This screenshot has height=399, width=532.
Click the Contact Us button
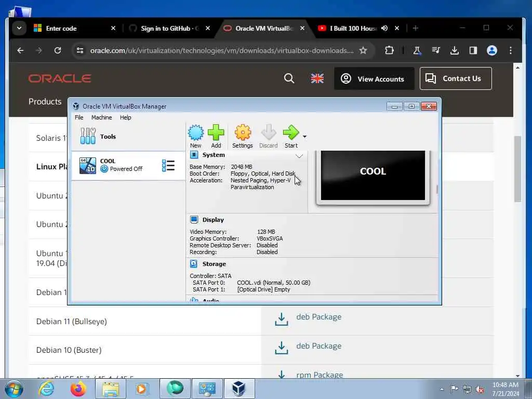tap(456, 78)
